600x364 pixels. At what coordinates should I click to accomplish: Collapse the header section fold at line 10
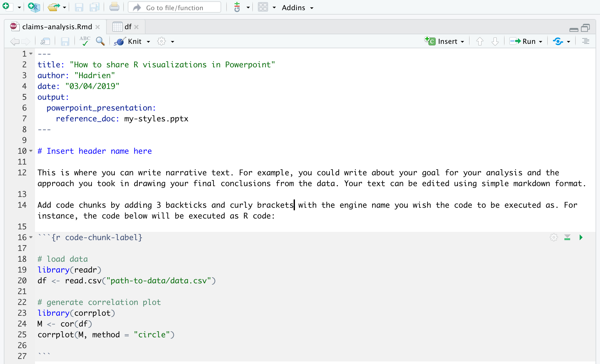pos(31,151)
